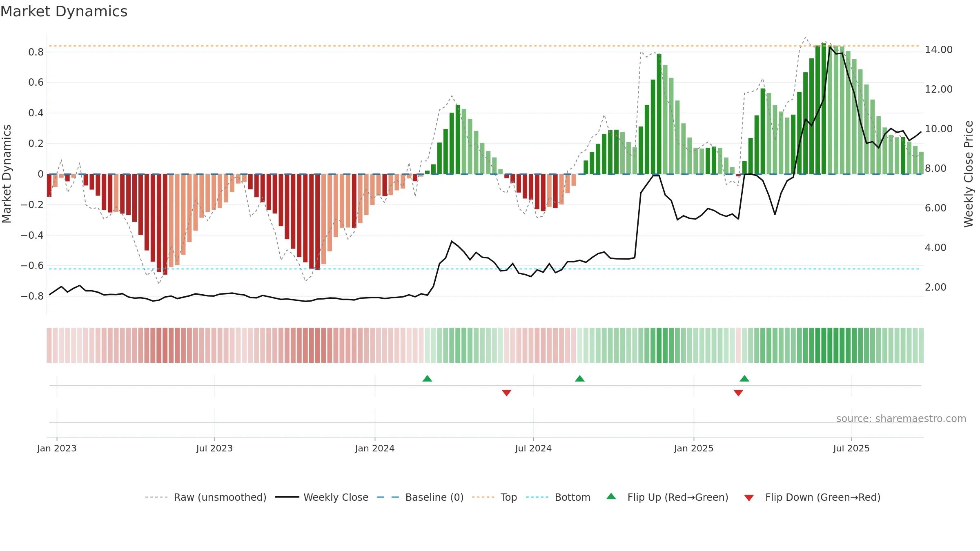The image size is (980, 551).
Task: Click the 10.00 price axis label
Action: tap(939, 129)
